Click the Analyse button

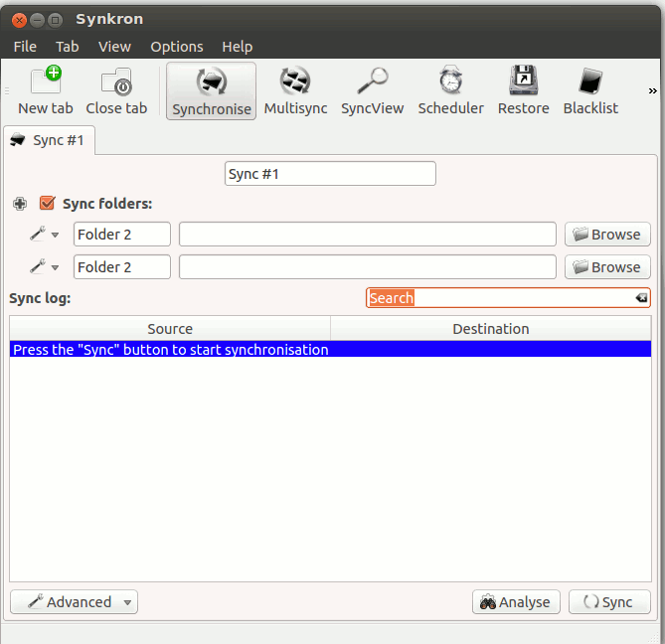coord(516,601)
